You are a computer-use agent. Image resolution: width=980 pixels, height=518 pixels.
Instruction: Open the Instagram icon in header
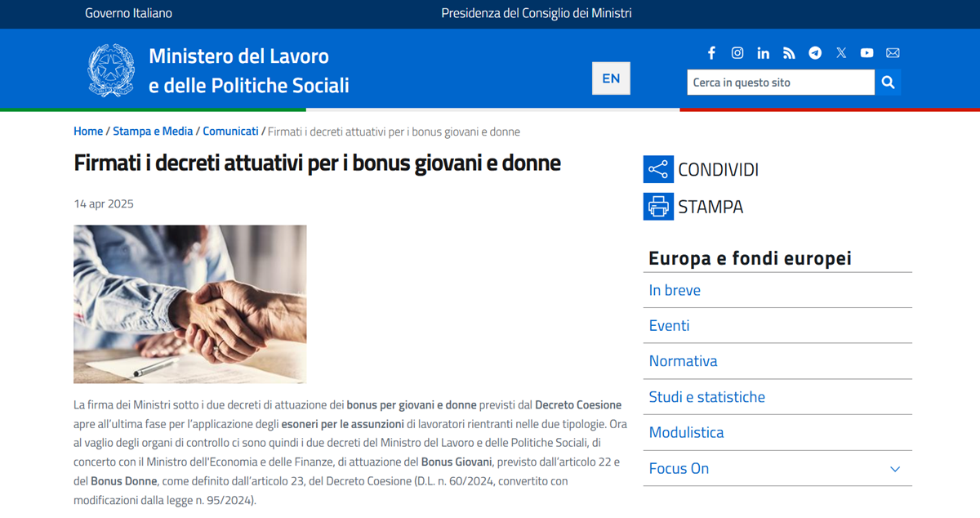(737, 53)
